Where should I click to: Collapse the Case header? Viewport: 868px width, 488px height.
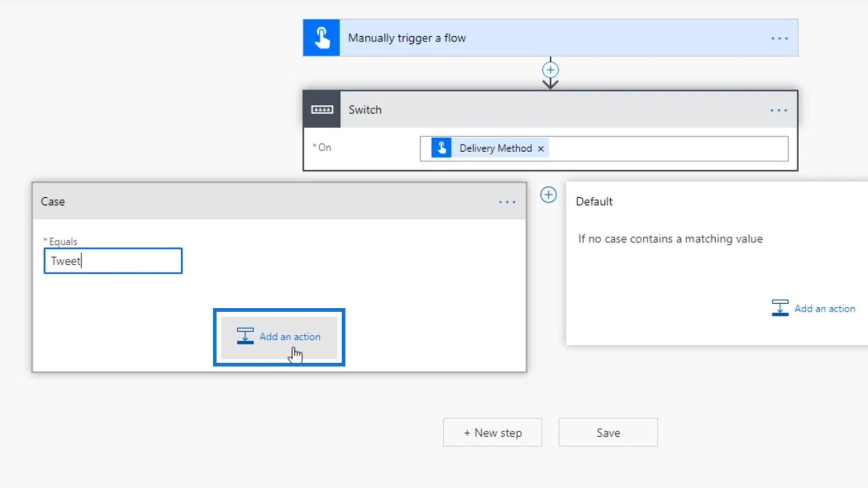click(279, 201)
